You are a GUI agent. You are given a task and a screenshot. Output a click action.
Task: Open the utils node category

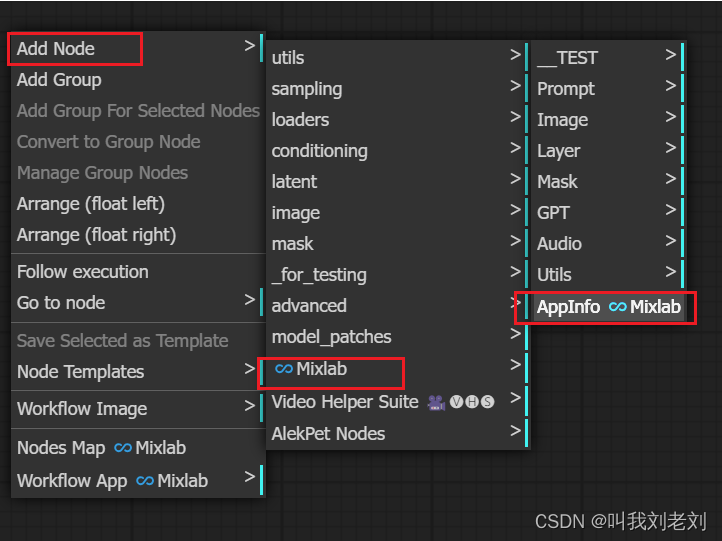pyautogui.click(x=397, y=58)
